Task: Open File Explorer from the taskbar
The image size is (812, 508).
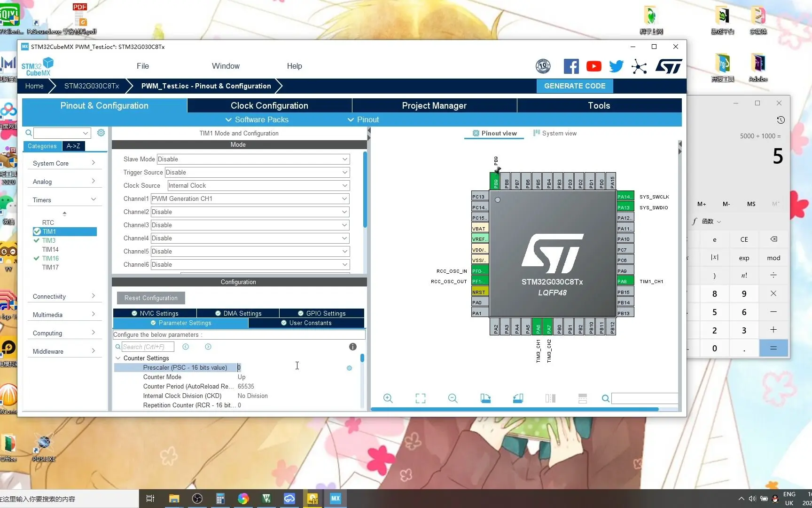Action: point(174,499)
